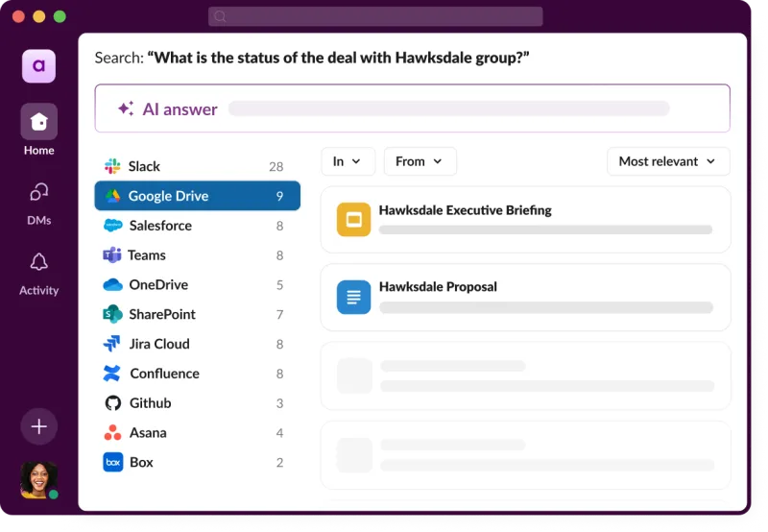Show OneDrive search results
Image resolution: width=768 pixels, height=532 pixels.
click(x=197, y=284)
